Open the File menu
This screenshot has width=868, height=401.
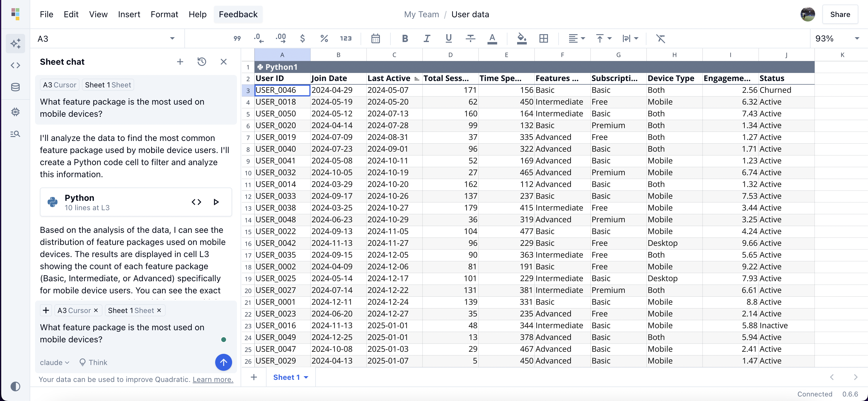[x=47, y=14]
